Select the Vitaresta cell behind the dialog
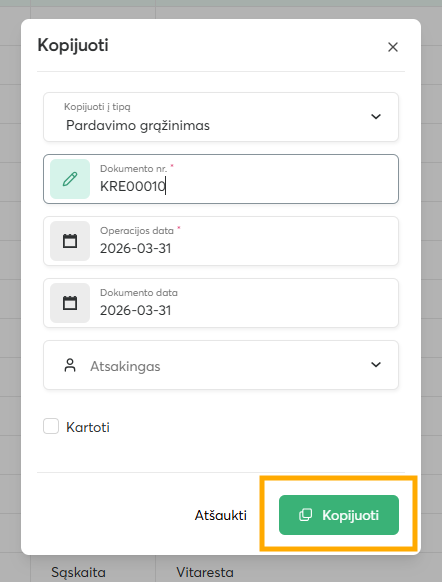 [x=205, y=572]
